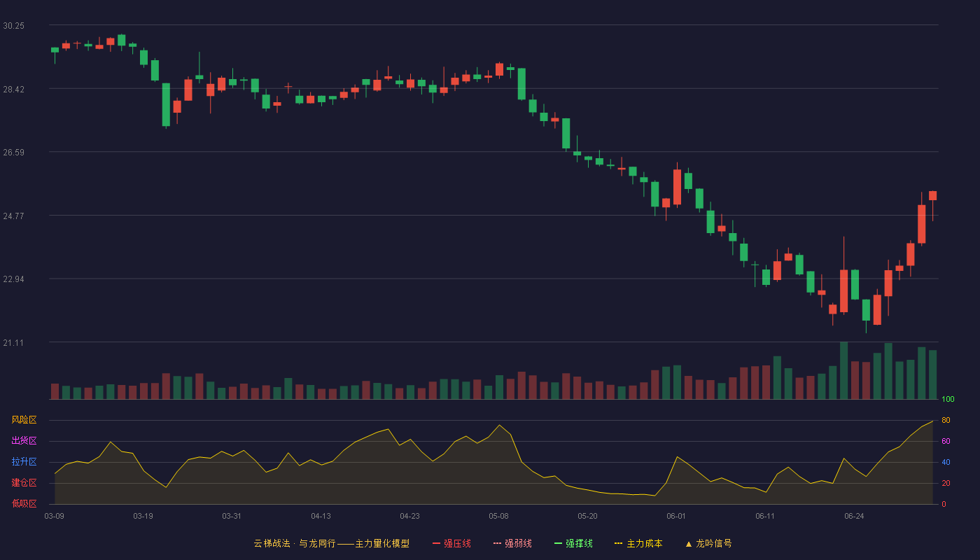Viewport: 980px width, 560px height.
Task: Click the green 100 indicator axis value
Action: pos(948,400)
